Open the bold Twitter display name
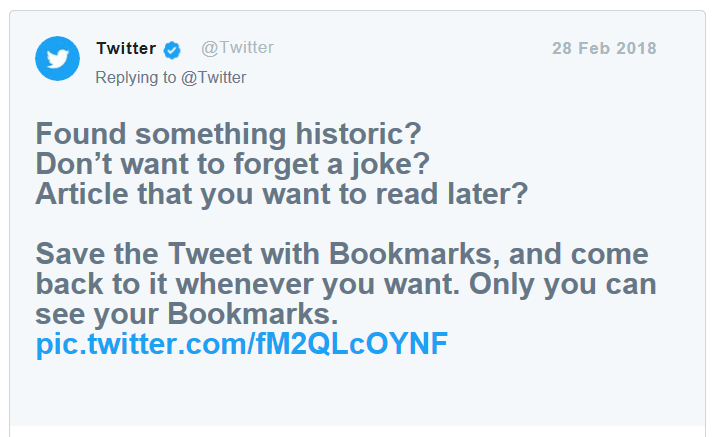Image resolution: width=717 pixels, height=437 pixels. click(x=126, y=48)
